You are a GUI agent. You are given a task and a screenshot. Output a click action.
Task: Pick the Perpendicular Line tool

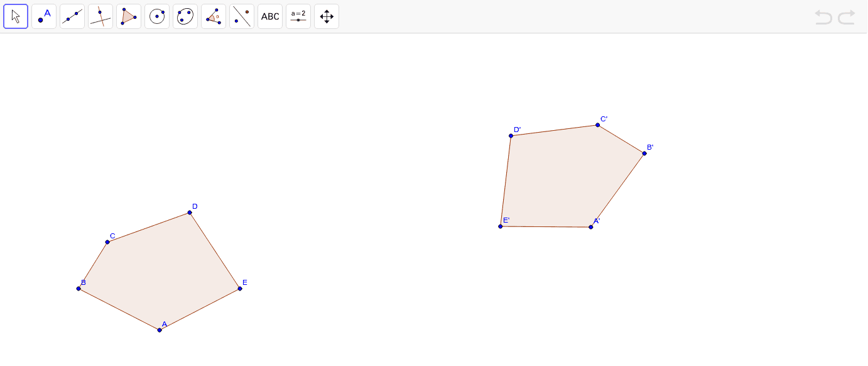(x=100, y=16)
